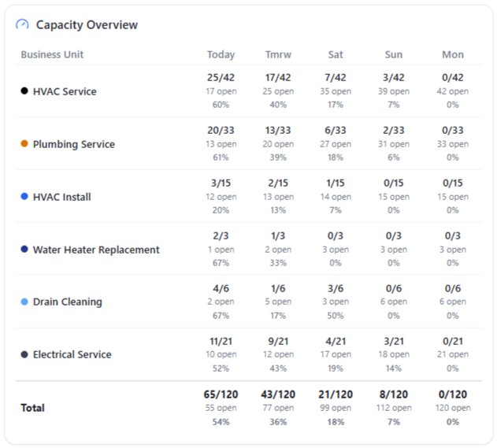Click the 54% Total Today percentage
The image size is (497, 448).
tap(221, 422)
